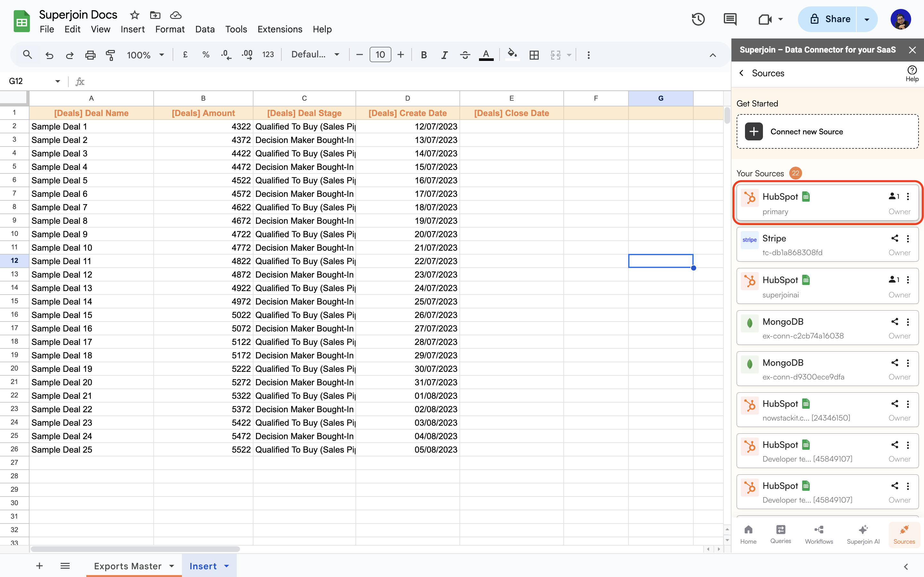This screenshot has width=924, height=577.
Task: Toggle strikethrough formatting
Action: (x=465, y=55)
